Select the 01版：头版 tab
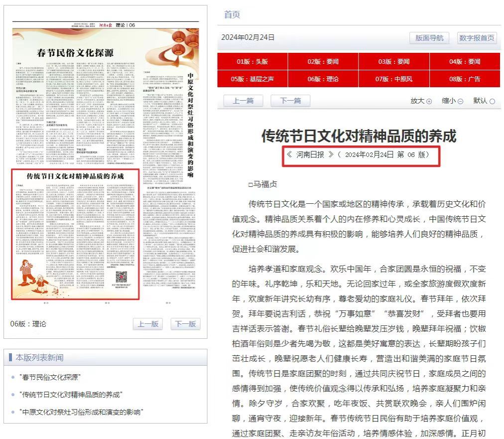 (252, 61)
